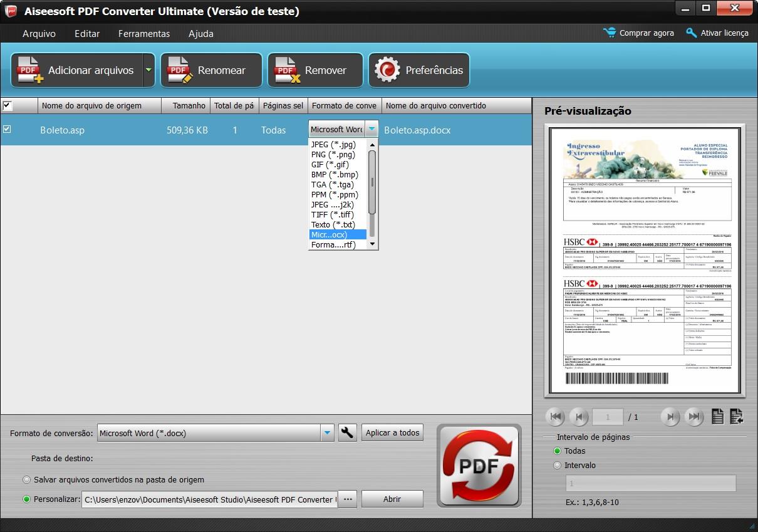Click the single-page document view icon

click(717, 416)
